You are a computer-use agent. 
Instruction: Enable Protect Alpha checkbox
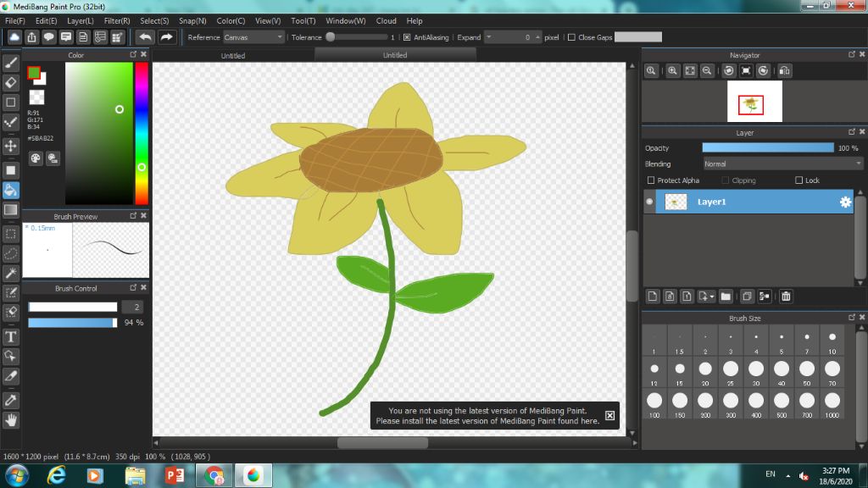(651, 180)
